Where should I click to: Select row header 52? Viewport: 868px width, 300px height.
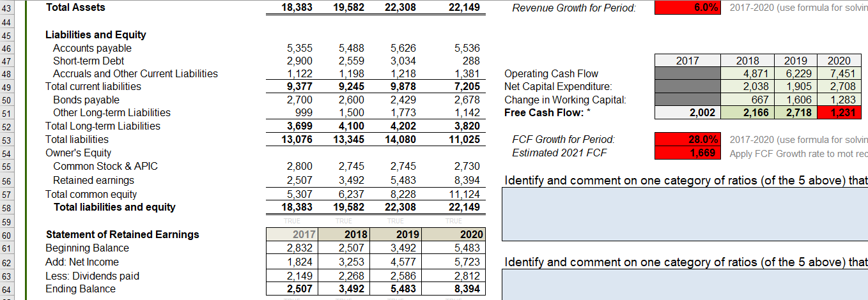pos(7,126)
